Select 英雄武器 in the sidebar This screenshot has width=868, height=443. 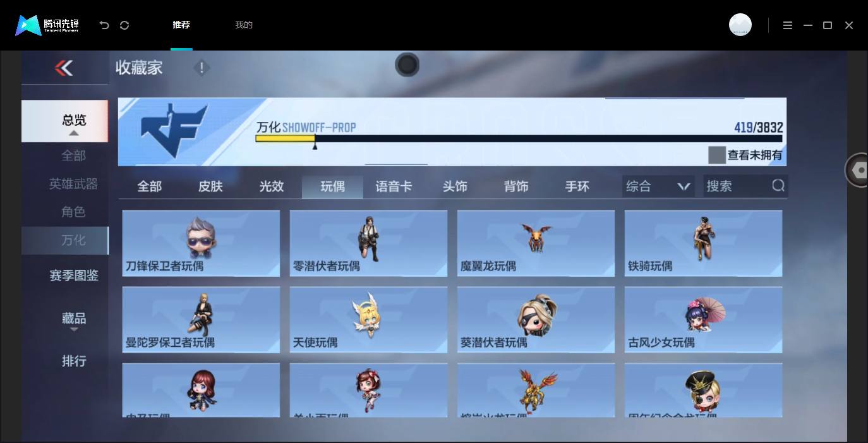(73, 184)
